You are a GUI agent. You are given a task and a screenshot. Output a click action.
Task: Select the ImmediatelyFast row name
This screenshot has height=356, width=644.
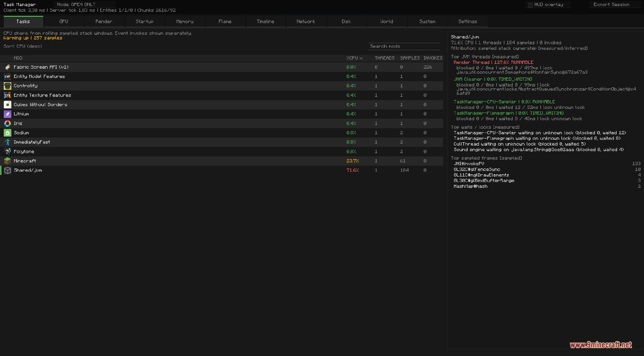click(x=32, y=142)
